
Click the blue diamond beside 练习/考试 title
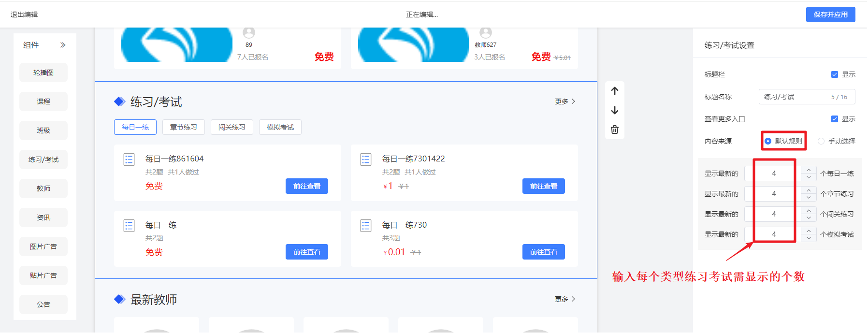tap(119, 101)
